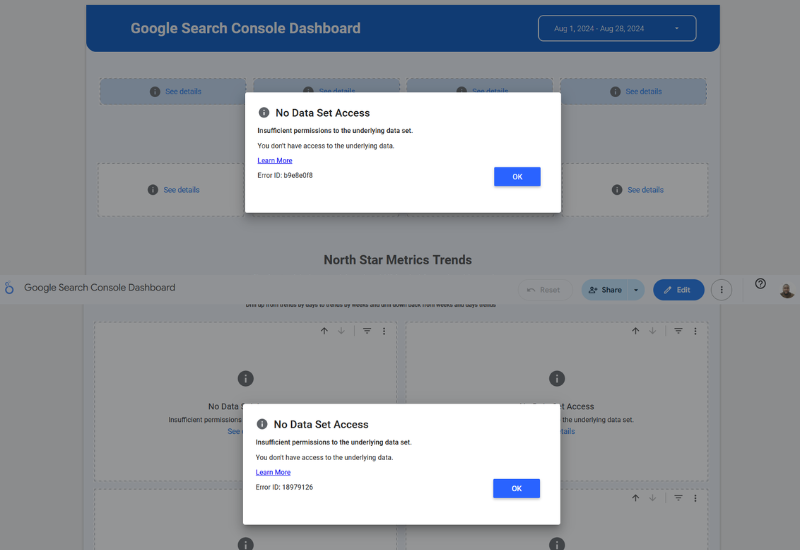800x550 pixels.
Task: Click OK in dialog with Error ID 18979126
Action: (516, 488)
